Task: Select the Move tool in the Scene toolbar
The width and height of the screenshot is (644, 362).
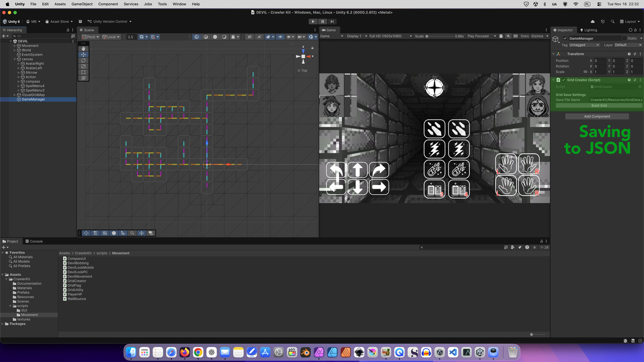Action: coord(84,54)
